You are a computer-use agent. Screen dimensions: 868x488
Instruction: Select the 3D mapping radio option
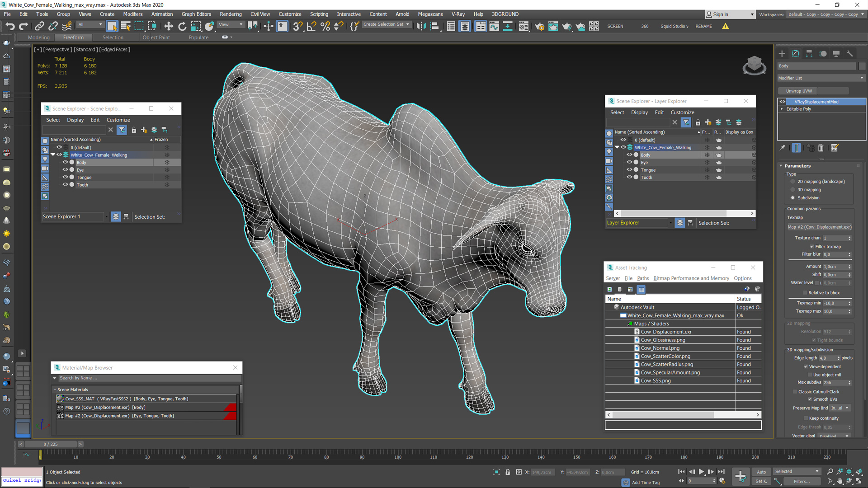pyautogui.click(x=793, y=190)
